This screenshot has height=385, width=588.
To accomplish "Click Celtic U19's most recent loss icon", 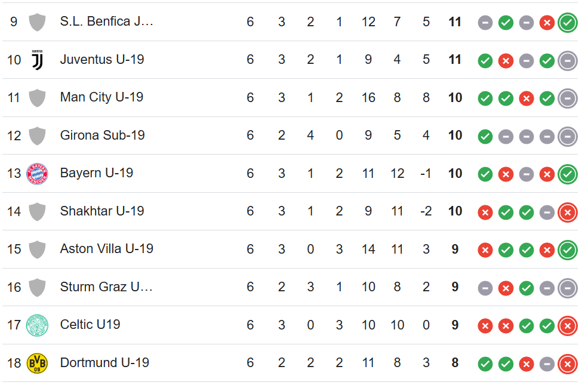I will pyautogui.click(x=567, y=326).
